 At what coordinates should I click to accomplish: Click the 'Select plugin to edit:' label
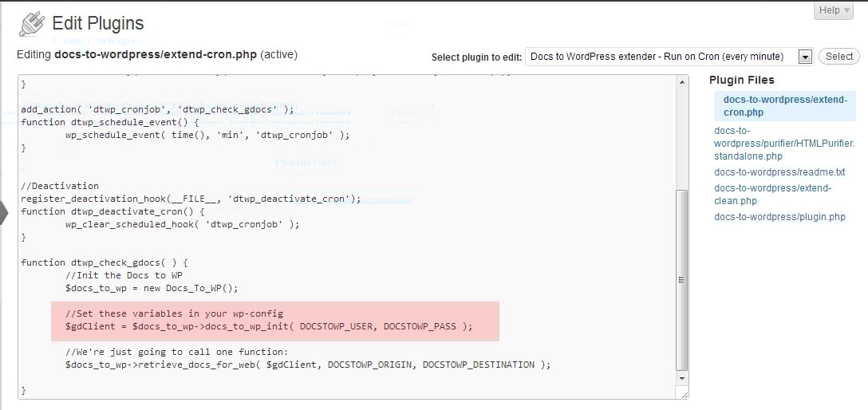[476, 57]
